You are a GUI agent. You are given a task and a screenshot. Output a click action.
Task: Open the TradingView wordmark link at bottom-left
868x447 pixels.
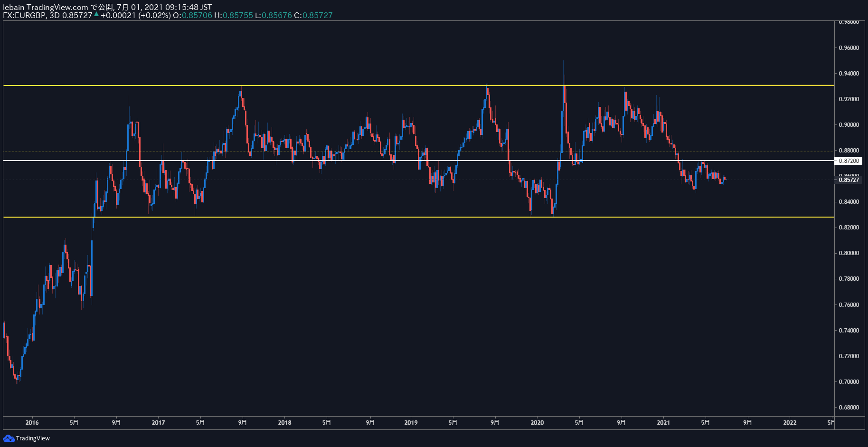tap(33, 438)
